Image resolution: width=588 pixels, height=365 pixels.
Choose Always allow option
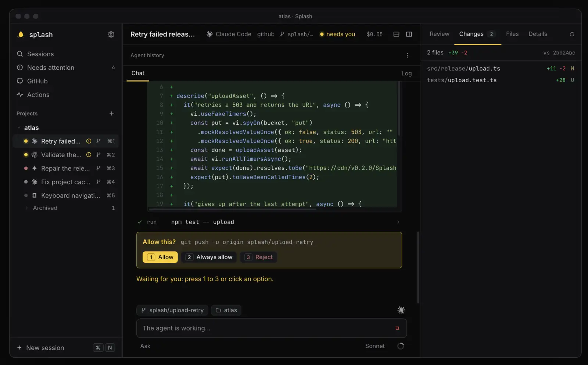209,257
